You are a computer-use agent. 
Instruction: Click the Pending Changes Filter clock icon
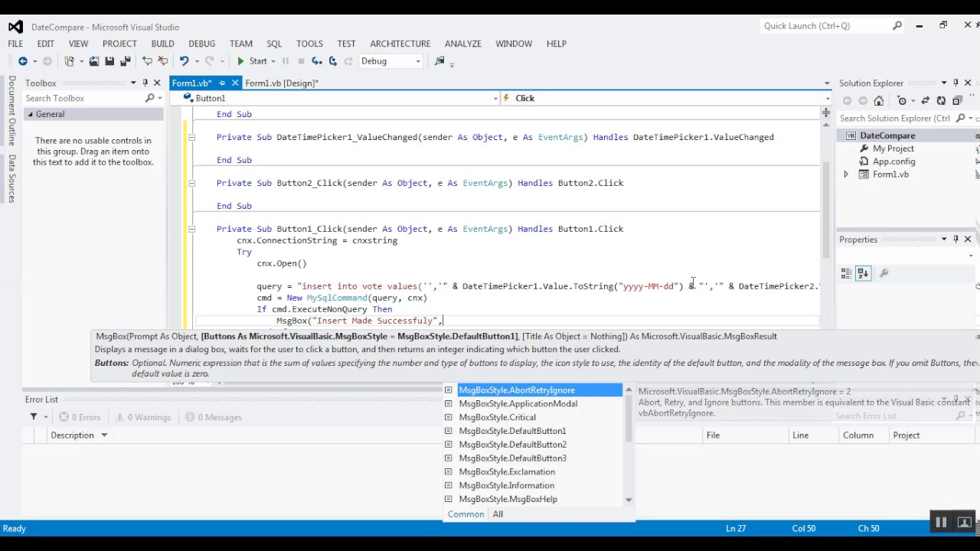902,100
